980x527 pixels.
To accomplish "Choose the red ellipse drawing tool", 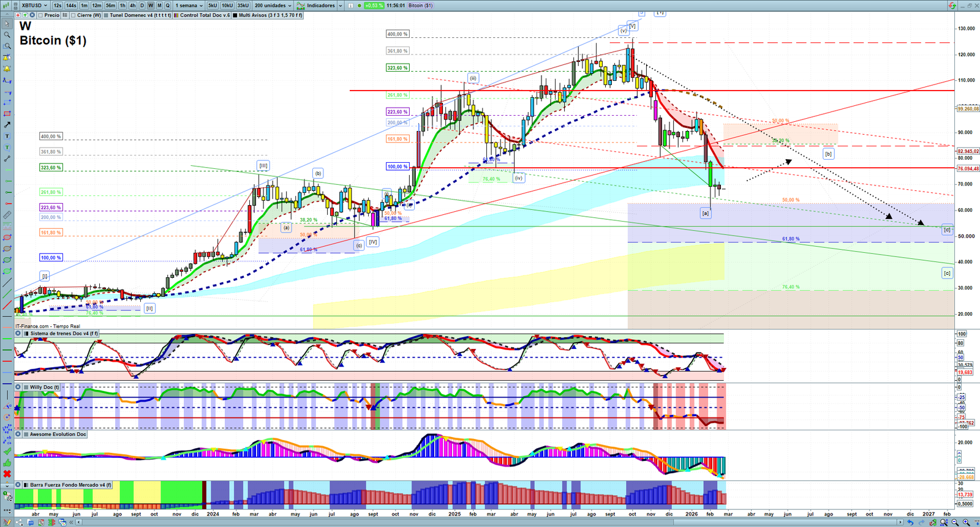I will click(7, 237).
